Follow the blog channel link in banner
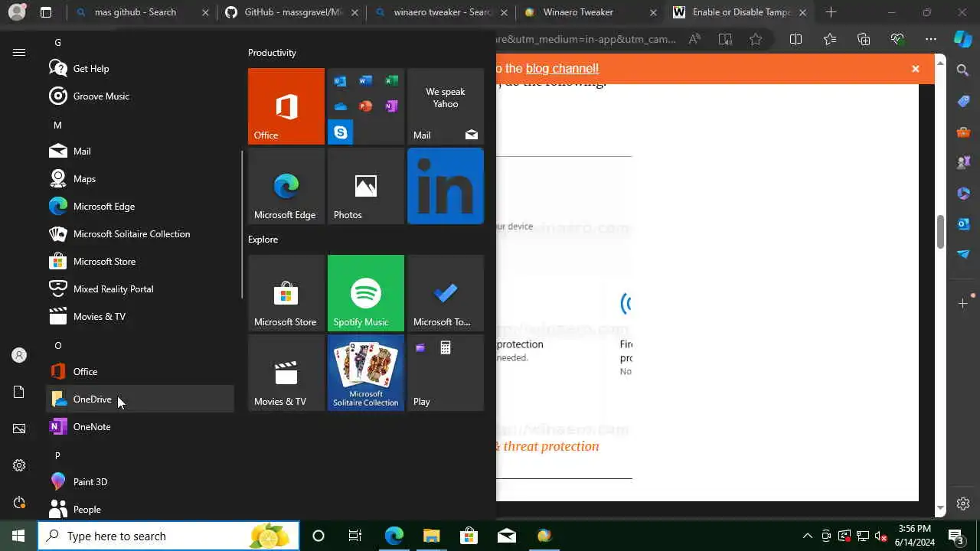This screenshot has height=551, width=980. [x=562, y=68]
